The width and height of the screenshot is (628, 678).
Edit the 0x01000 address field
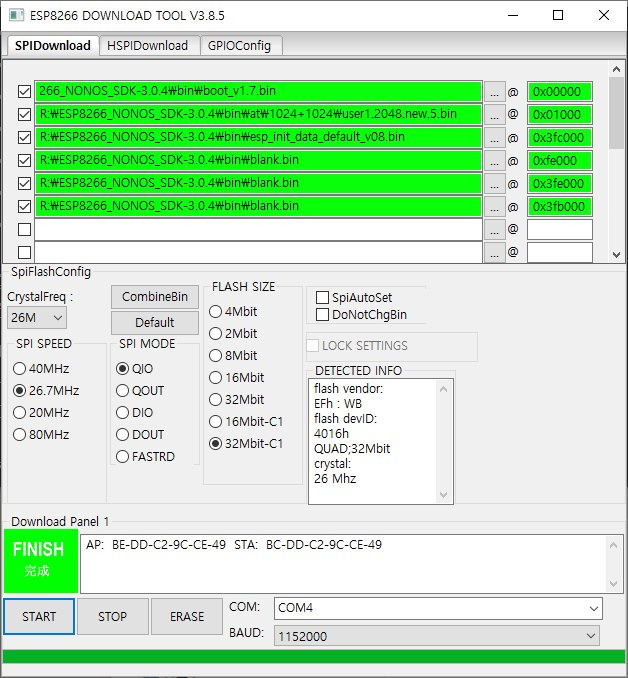(560, 115)
